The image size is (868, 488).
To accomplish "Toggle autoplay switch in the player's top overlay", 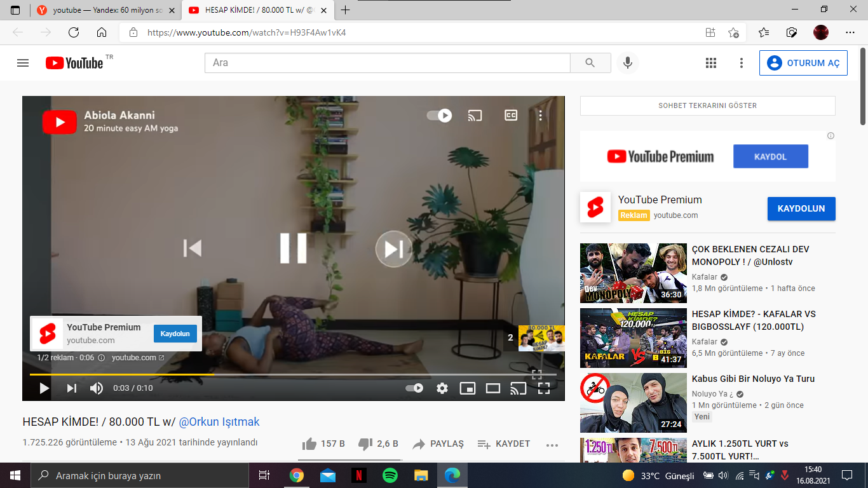I will 439,115.
